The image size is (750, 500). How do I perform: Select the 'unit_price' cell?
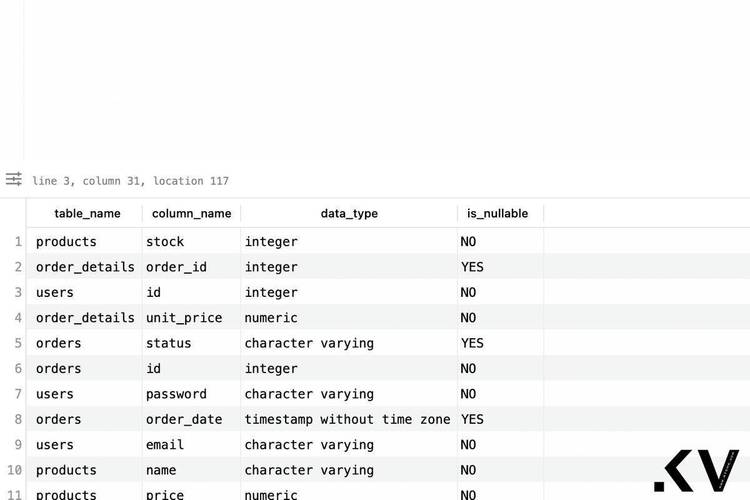182,318
